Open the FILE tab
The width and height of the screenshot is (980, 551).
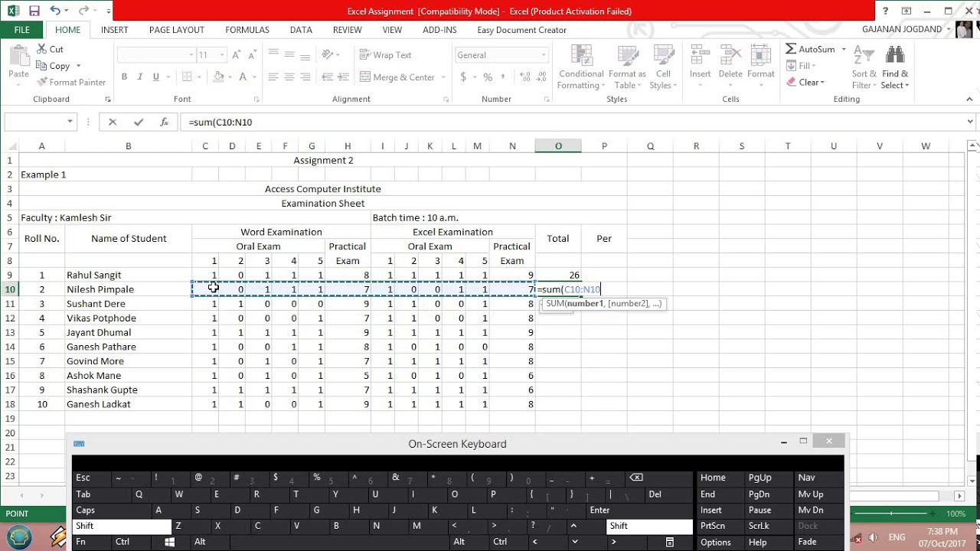22,30
